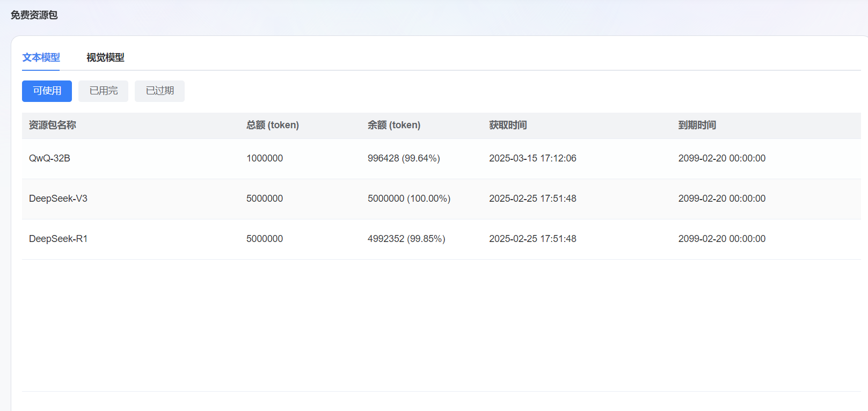Screen dimensions: 868x411
Task: Select the QwQ-32B resource name
Action: (x=49, y=158)
